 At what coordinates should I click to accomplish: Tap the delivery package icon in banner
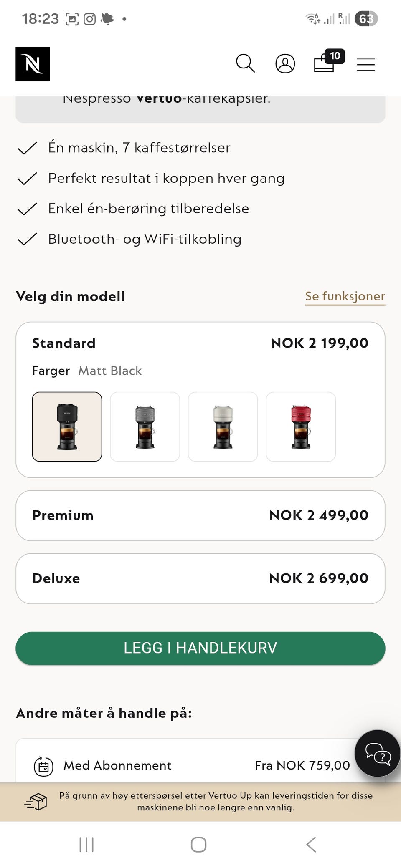(x=36, y=802)
